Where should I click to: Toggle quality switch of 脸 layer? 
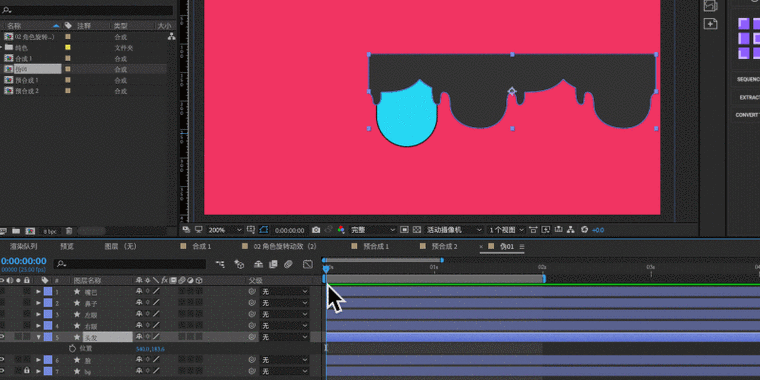pos(156,360)
